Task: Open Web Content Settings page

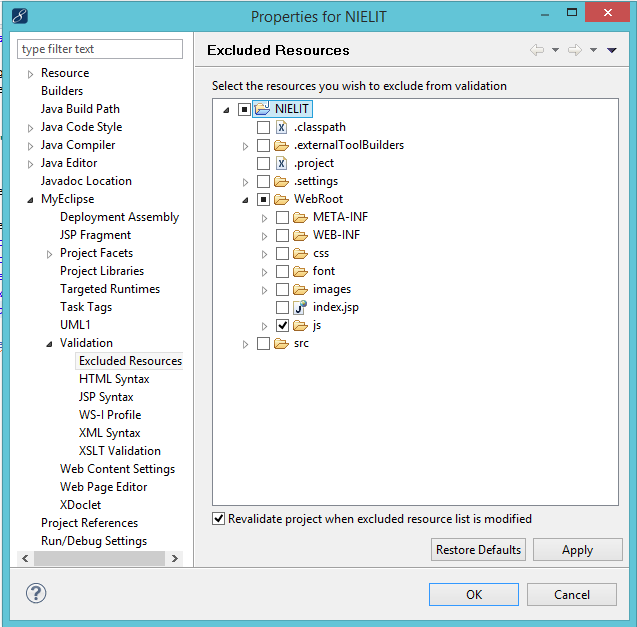Action: click(x=117, y=469)
